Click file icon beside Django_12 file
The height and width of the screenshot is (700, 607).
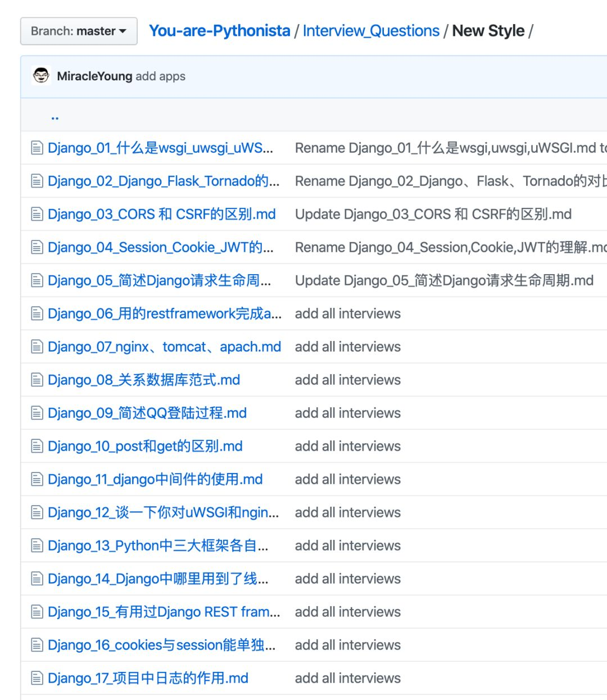coord(37,512)
